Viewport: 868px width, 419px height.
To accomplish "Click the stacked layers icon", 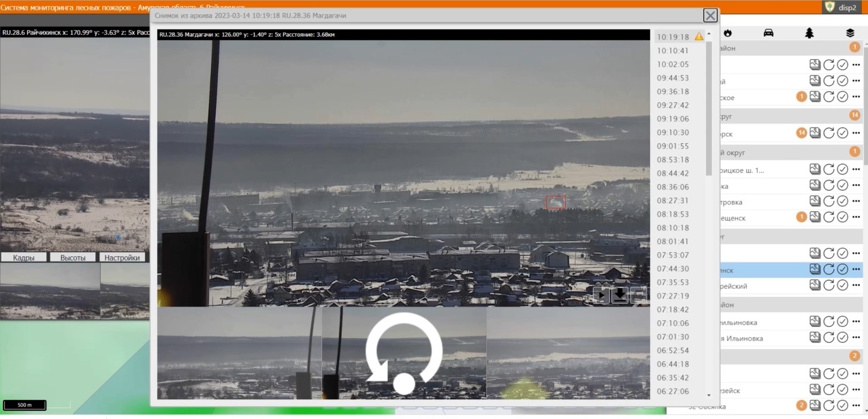I will click(850, 33).
